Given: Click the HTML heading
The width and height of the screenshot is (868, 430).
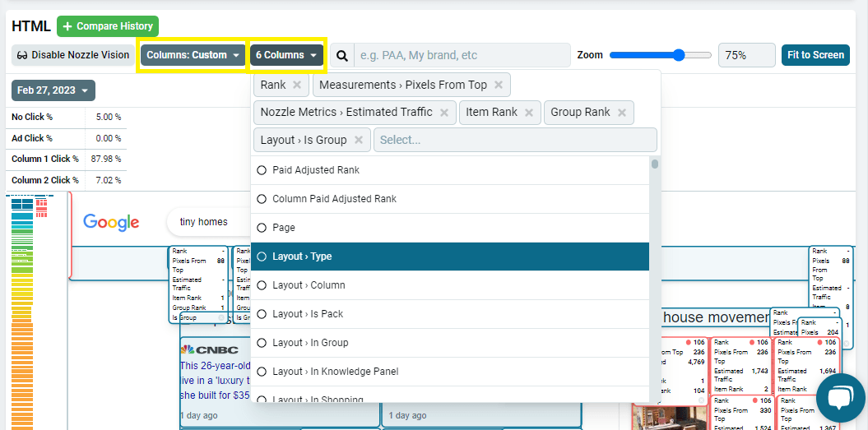Looking at the screenshot, I should pyautogui.click(x=31, y=26).
